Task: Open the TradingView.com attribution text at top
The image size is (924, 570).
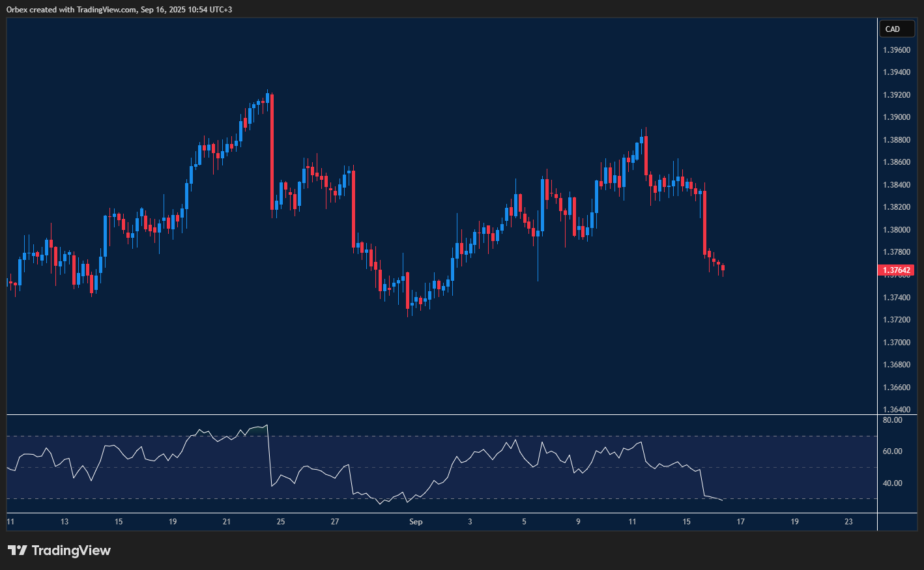Action: click(x=120, y=10)
